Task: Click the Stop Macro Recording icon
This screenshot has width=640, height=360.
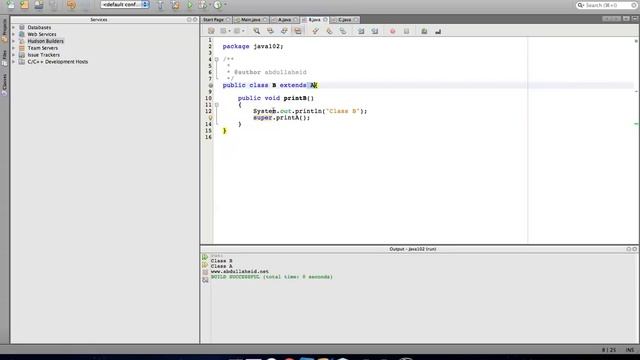Action: 406,31
